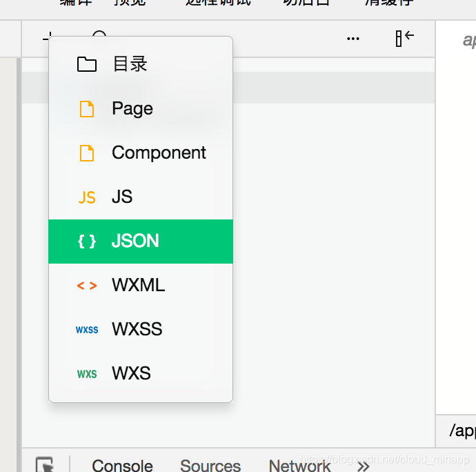Screen dimensions: 476x472
Task: Show more devtools tabs with chevron
Action: tap(364, 466)
